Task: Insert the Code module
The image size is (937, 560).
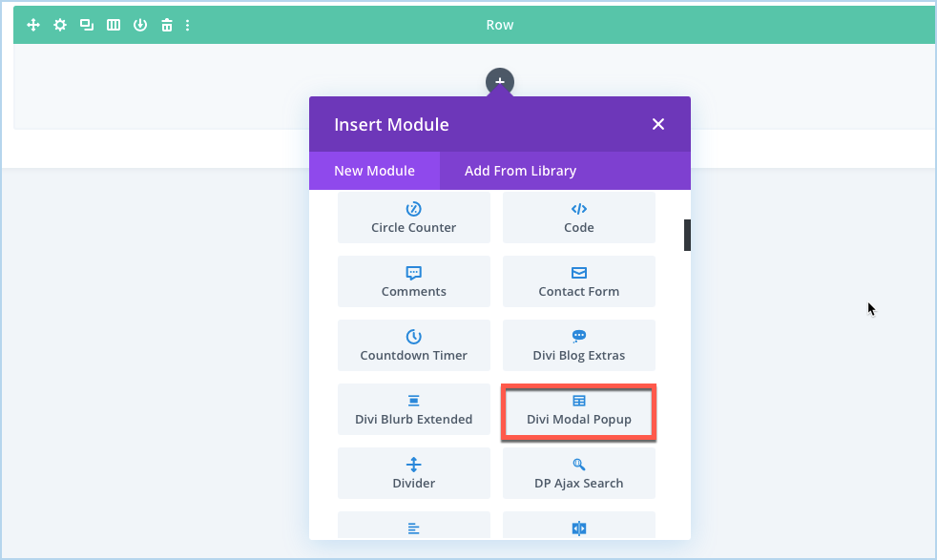Action: 578,218
